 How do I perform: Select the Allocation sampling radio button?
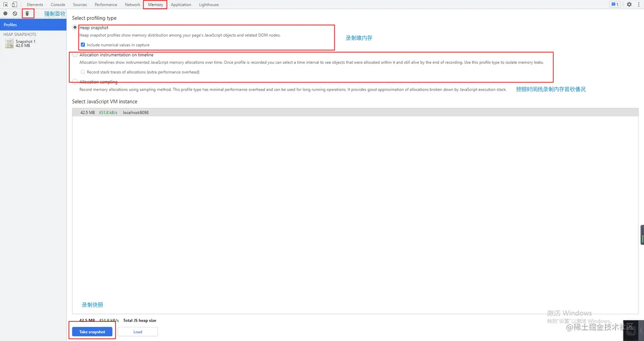(x=75, y=82)
